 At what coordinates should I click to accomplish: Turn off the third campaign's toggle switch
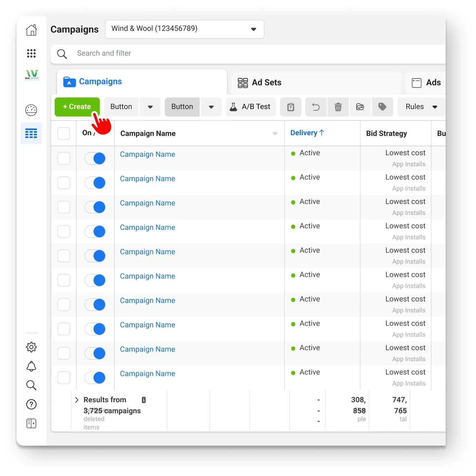tap(95, 207)
